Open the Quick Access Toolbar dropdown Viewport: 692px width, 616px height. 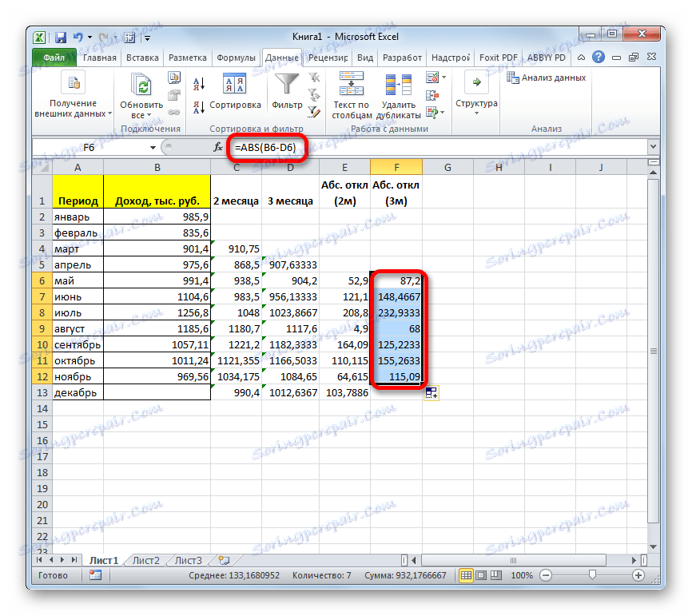coord(146,38)
